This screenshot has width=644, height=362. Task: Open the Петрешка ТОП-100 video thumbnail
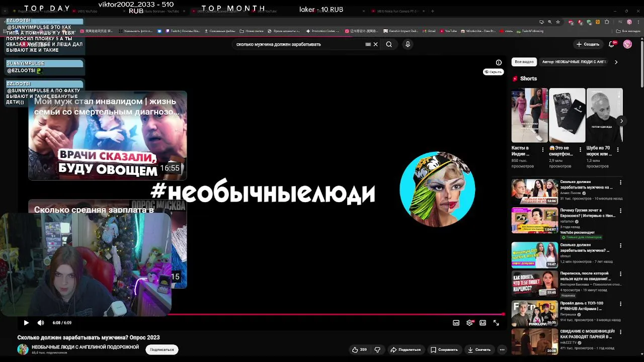click(x=534, y=313)
